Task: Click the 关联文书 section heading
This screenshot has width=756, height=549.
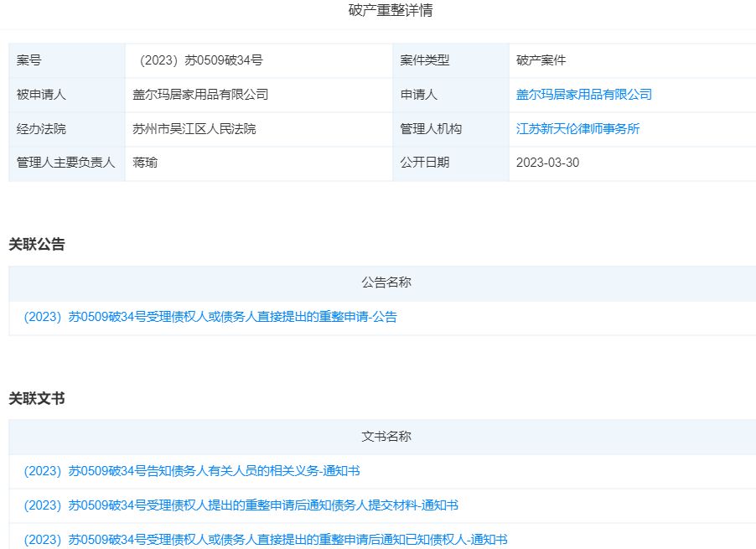Action: (37, 398)
